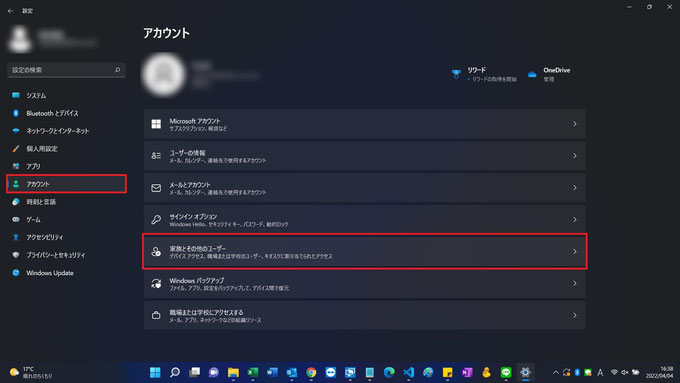Open Bluetooth とデバイス settings

tap(66, 113)
